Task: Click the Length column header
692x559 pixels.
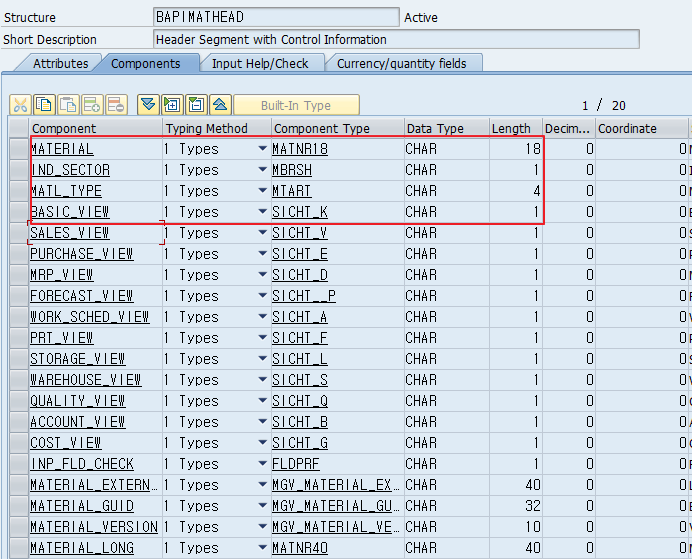Action: point(516,128)
